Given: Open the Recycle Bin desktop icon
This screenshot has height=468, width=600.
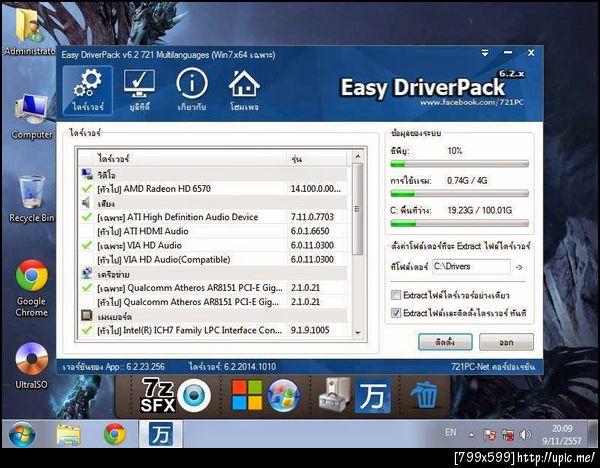Looking at the screenshot, I should click(32, 199).
